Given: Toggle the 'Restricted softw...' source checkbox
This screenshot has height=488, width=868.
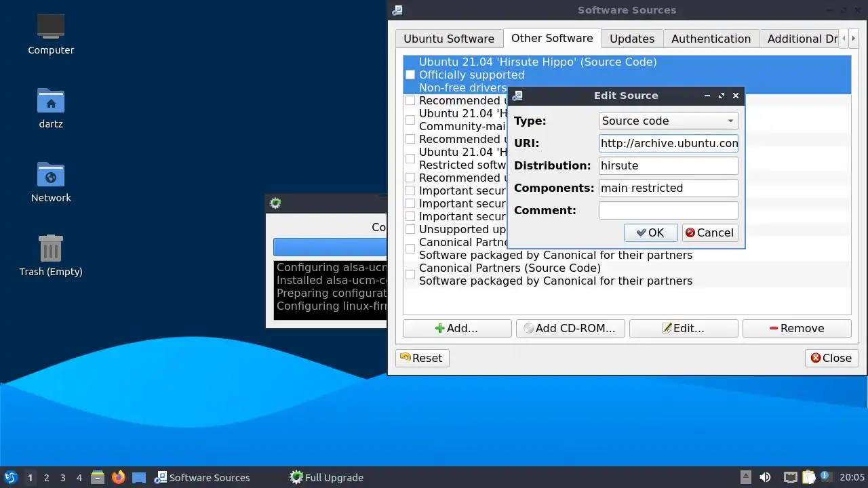Looking at the screenshot, I should pyautogui.click(x=410, y=159).
